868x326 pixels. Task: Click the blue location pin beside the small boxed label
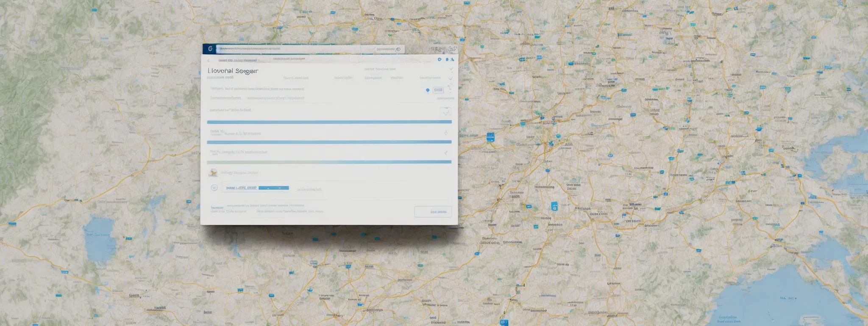click(x=428, y=90)
